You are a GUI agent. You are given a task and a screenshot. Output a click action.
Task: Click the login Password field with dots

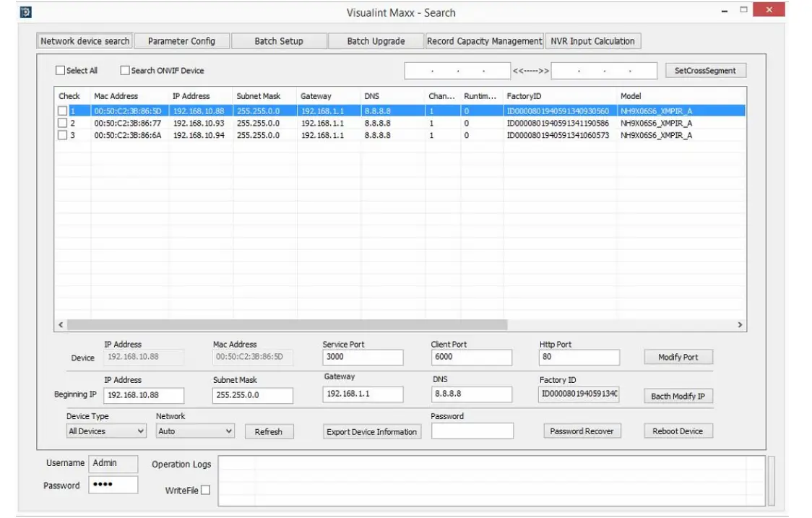click(113, 485)
